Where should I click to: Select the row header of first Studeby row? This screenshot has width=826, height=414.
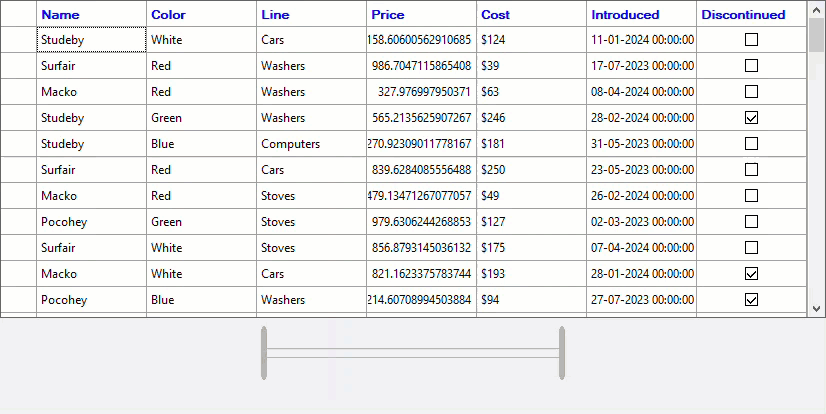click(x=18, y=40)
